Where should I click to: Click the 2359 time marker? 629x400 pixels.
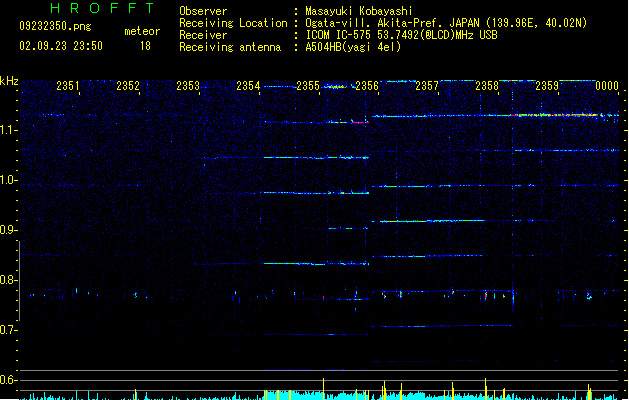(547, 86)
